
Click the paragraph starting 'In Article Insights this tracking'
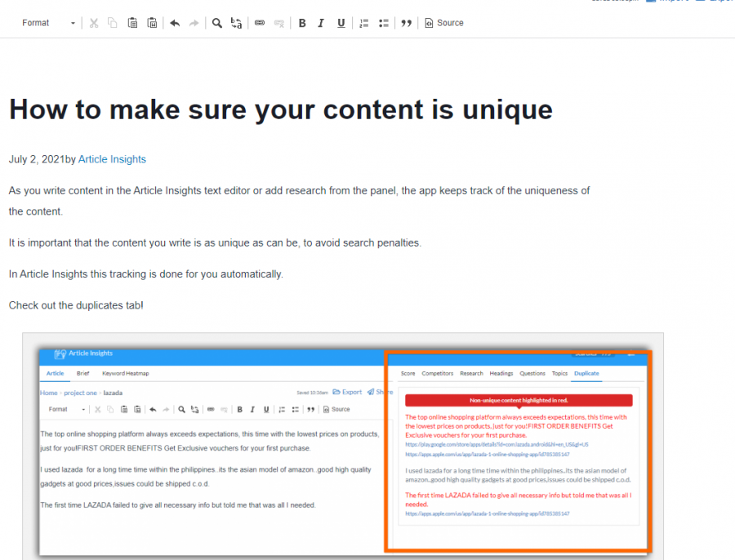click(146, 274)
